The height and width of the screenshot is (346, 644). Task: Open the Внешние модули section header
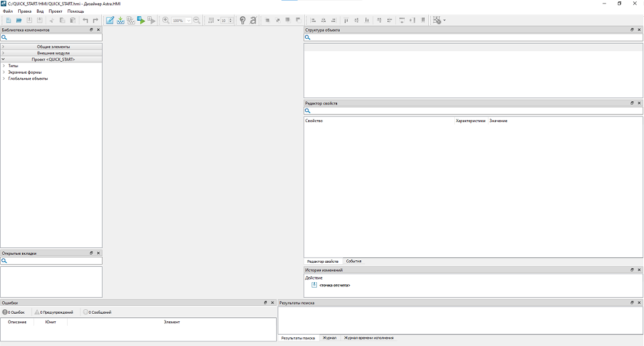(x=53, y=53)
